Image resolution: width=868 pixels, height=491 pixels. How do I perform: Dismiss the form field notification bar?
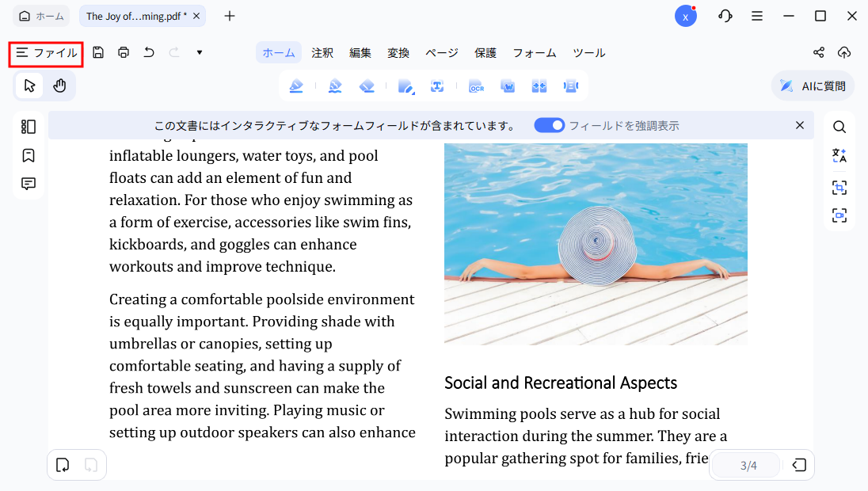click(x=800, y=125)
